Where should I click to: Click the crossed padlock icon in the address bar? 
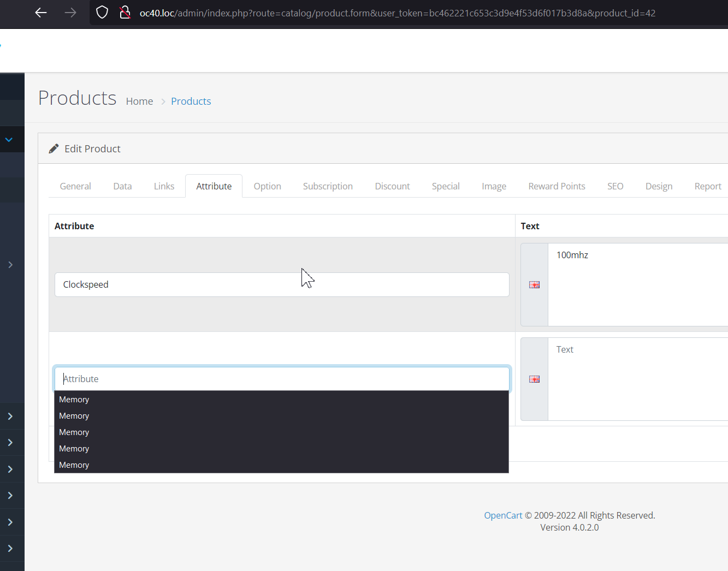(x=125, y=12)
